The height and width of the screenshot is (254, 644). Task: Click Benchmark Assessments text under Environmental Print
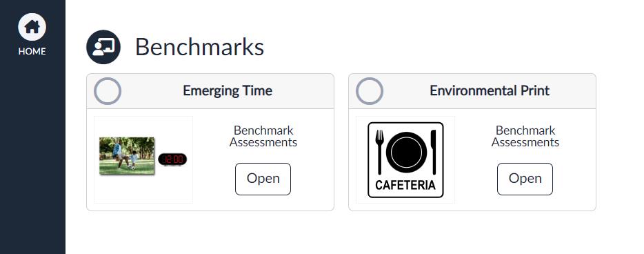click(x=525, y=137)
